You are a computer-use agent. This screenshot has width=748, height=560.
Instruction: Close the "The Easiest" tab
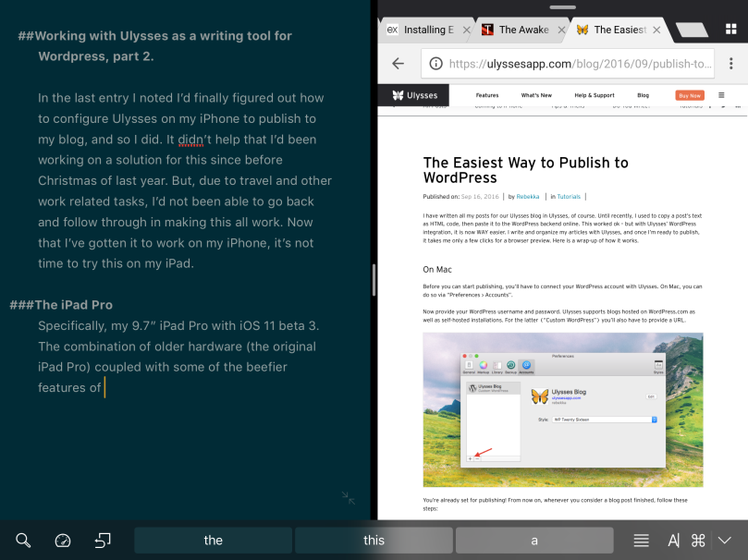coord(656,30)
